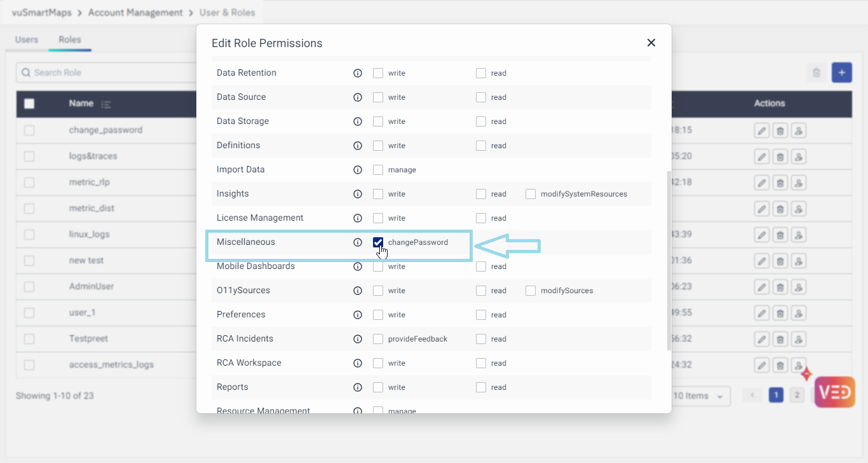Click the edit pencil icon for change_password role
This screenshot has height=463, width=868.
(761, 130)
